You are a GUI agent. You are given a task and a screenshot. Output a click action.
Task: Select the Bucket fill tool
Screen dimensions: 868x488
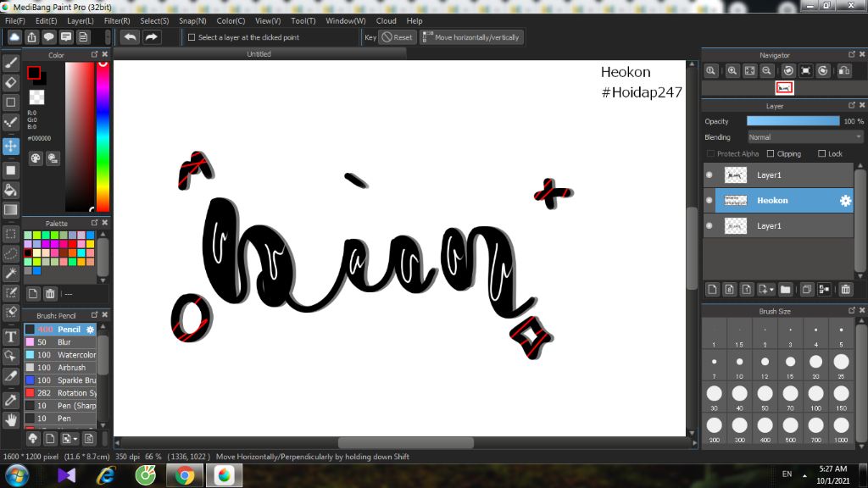coord(10,190)
